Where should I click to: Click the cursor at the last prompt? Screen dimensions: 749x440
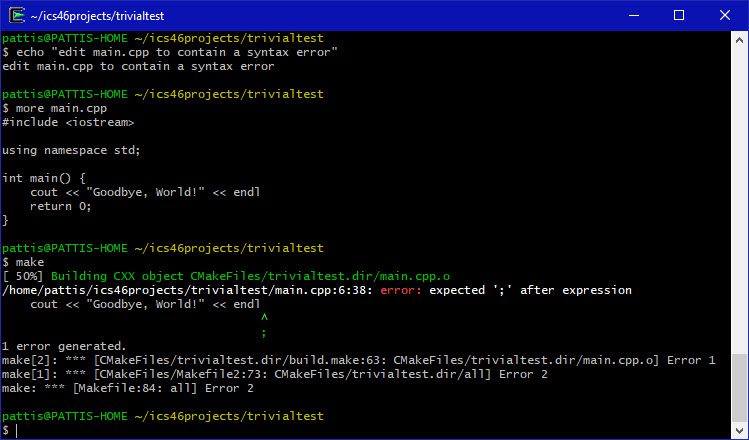17,430
